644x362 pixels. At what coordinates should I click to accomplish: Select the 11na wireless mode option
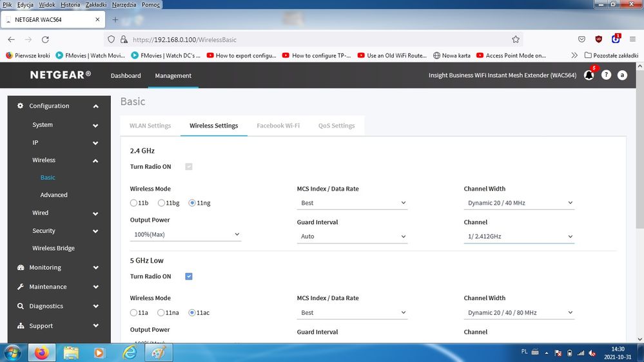tap(162, 312)
